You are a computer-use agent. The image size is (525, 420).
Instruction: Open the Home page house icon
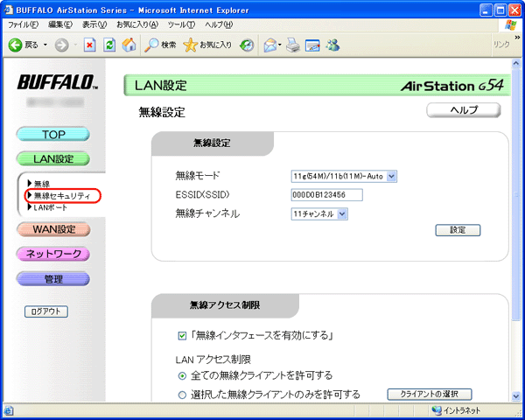129,45
